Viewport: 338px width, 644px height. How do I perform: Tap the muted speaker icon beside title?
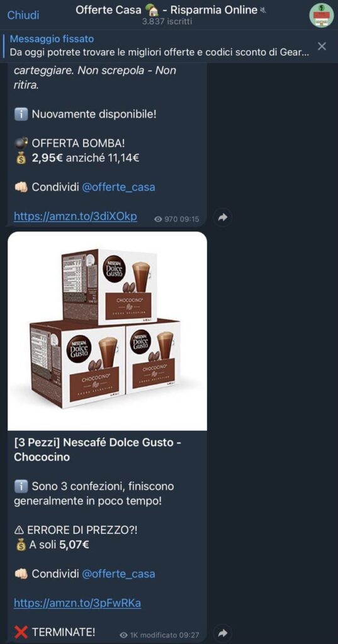point(263,10)
